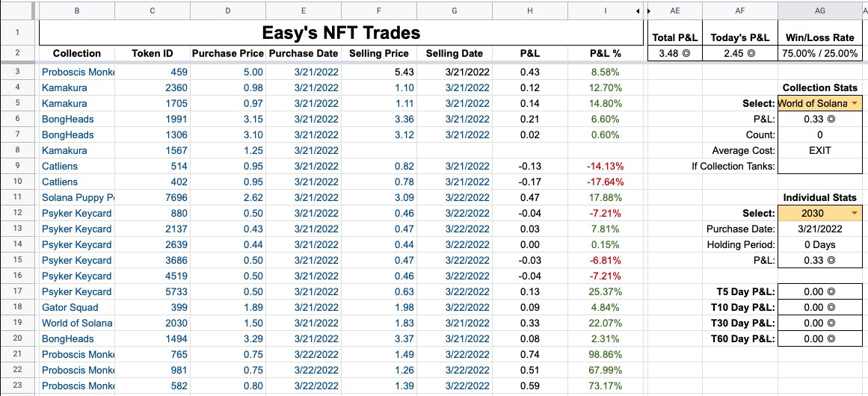Click the T10 Day P&L value cell
Viewport: 868px width, 396px height.
(820, 308)
